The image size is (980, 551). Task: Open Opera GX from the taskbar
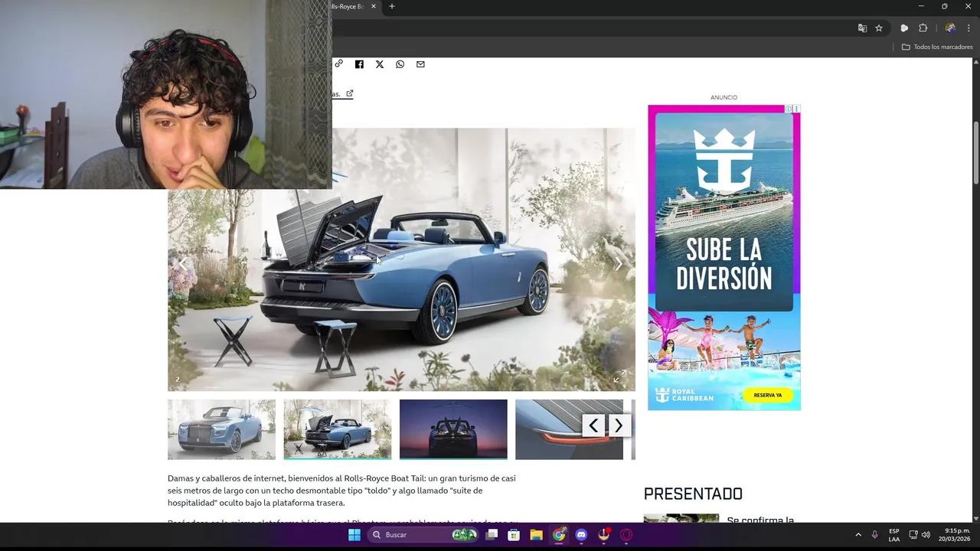click(626, 535)
